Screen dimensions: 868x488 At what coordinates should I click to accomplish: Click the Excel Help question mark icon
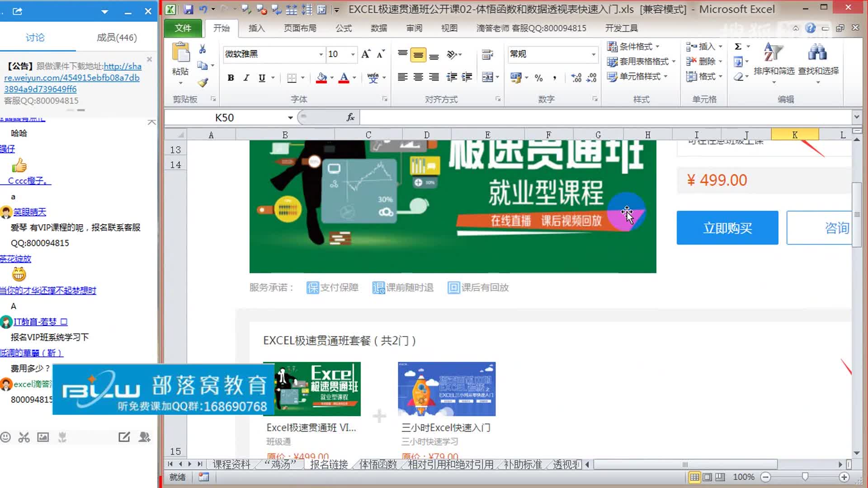click(x=810, y=28)
